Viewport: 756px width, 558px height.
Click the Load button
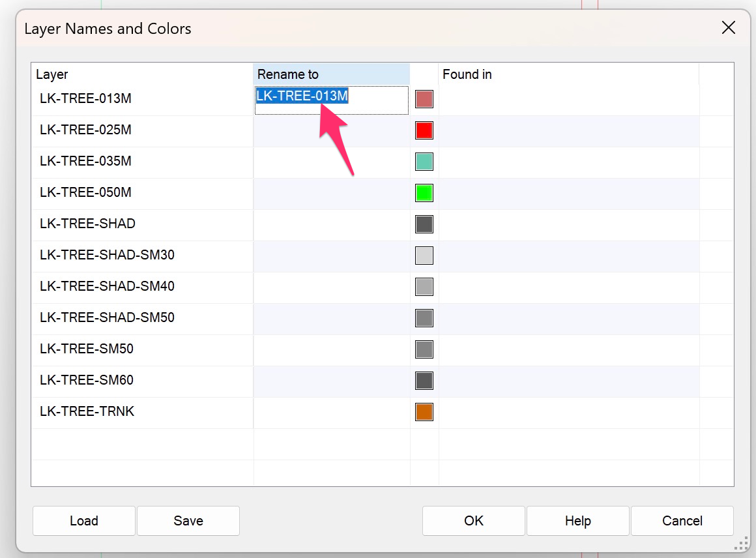[x=84, y=521]
